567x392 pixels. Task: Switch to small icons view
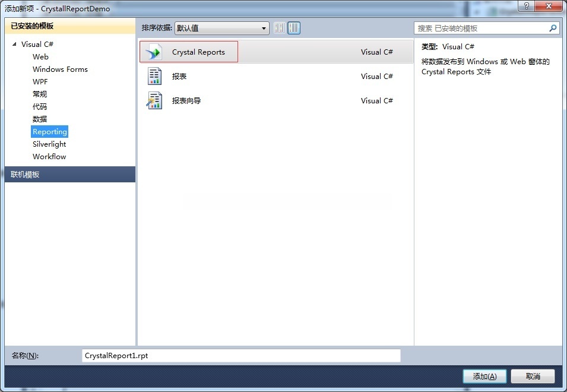click(x=280, y=28)
